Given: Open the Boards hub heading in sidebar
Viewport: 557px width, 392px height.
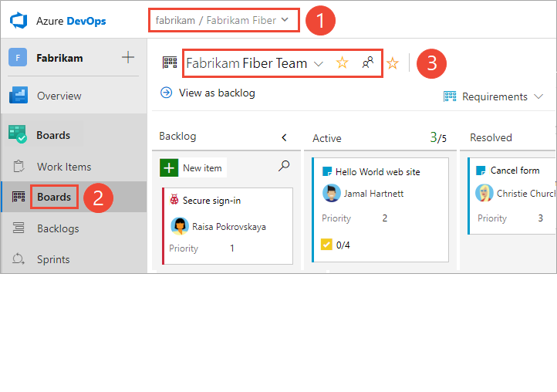Looking at the screenshot, I should 53,135.
